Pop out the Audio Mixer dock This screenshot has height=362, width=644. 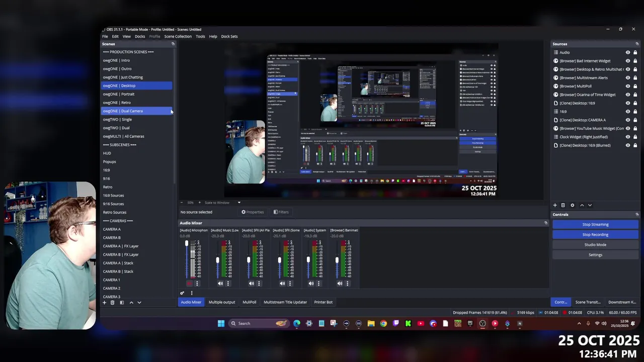[x=546, y=223]
